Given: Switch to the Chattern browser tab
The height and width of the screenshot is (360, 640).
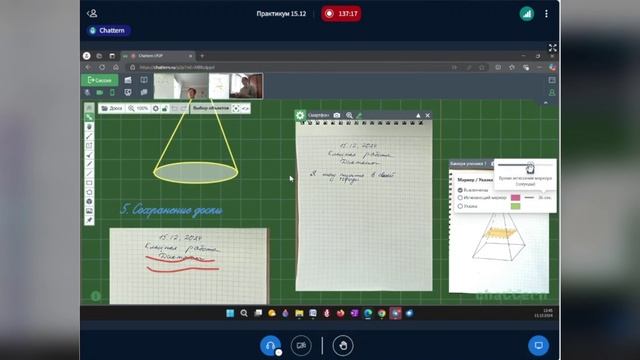Looking at the screenshot, I should (x=159, y=56).
